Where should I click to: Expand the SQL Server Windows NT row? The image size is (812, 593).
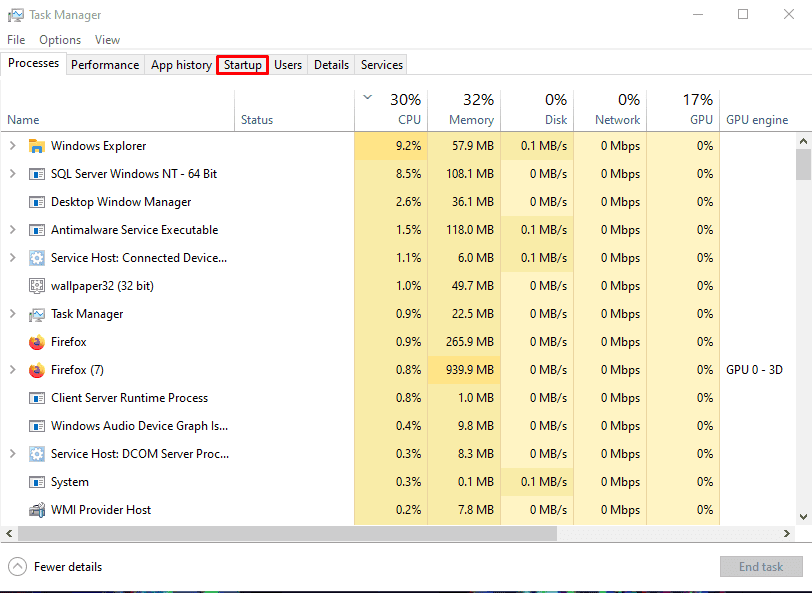click(12, 174)
